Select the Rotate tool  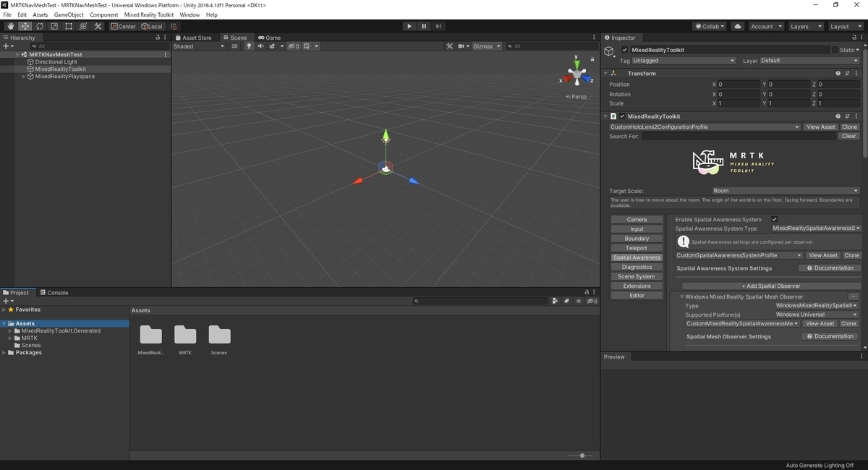[x=40, y=26]
